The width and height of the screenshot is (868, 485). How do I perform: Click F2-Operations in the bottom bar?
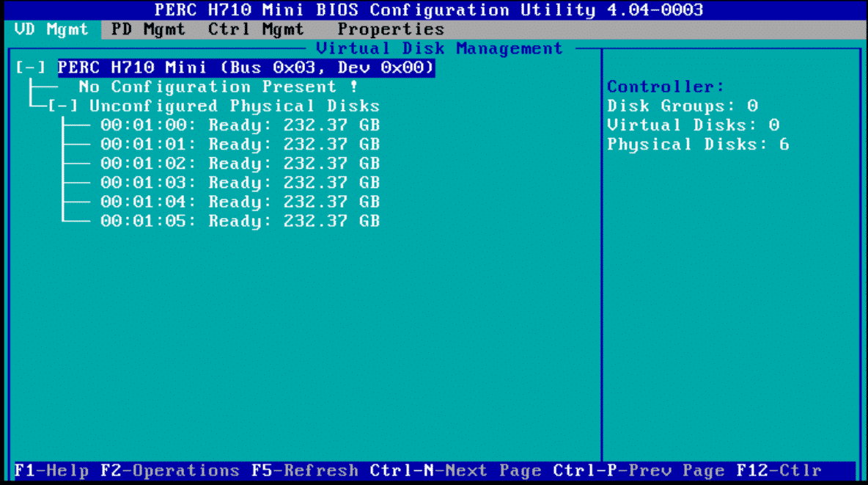pos(169,470)
